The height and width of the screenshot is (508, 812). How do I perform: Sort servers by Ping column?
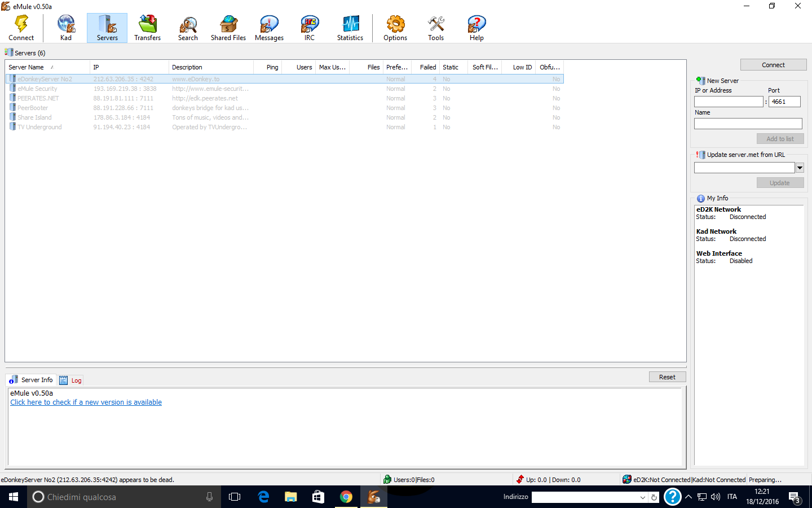267,67
